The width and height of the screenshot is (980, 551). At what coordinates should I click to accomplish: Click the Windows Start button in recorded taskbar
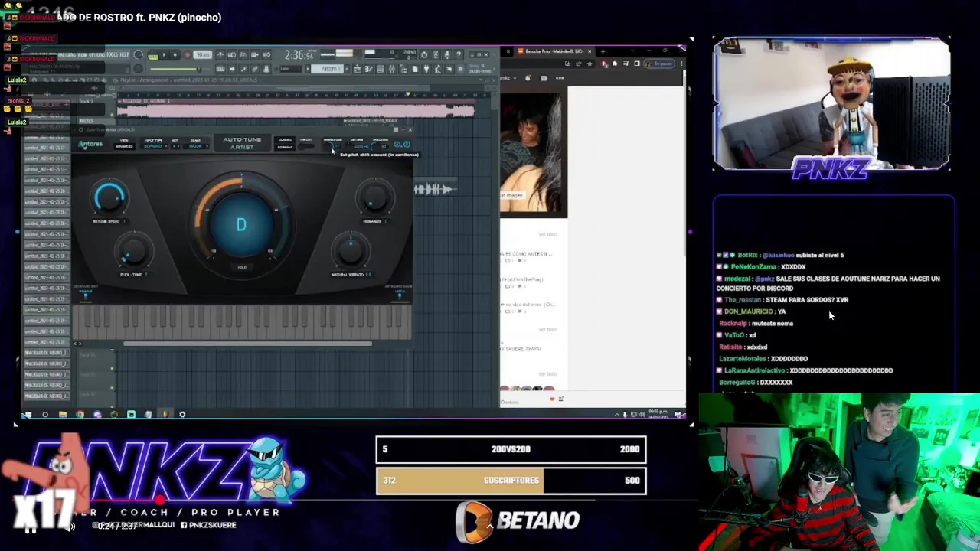27,415
